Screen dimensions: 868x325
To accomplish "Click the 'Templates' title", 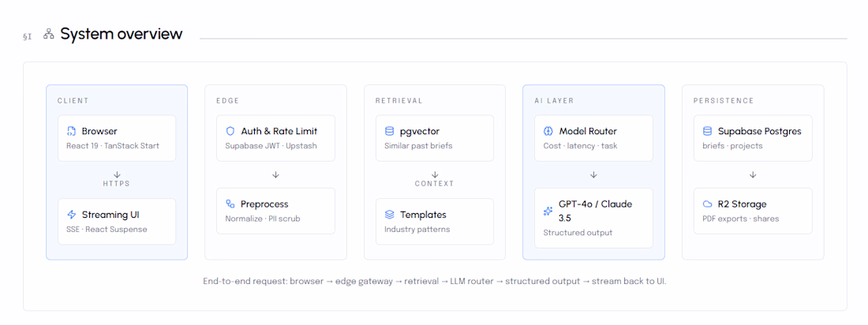I will coord(424,215).
